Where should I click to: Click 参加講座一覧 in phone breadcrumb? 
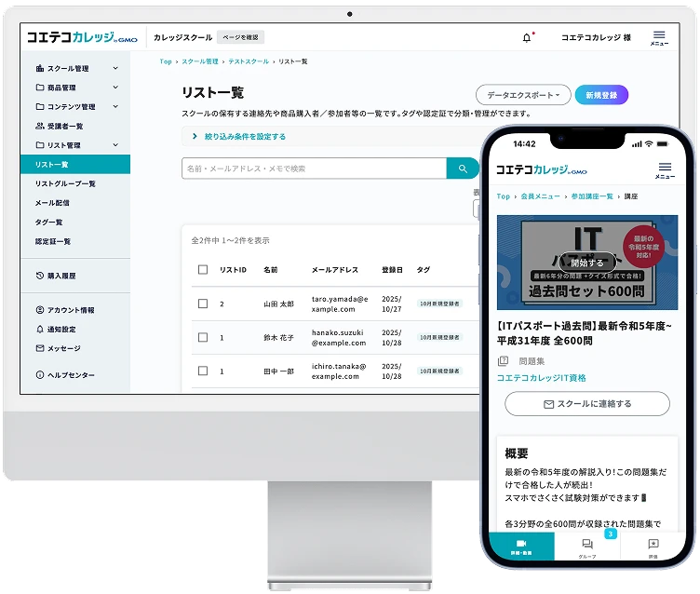(x=592, y=196)
